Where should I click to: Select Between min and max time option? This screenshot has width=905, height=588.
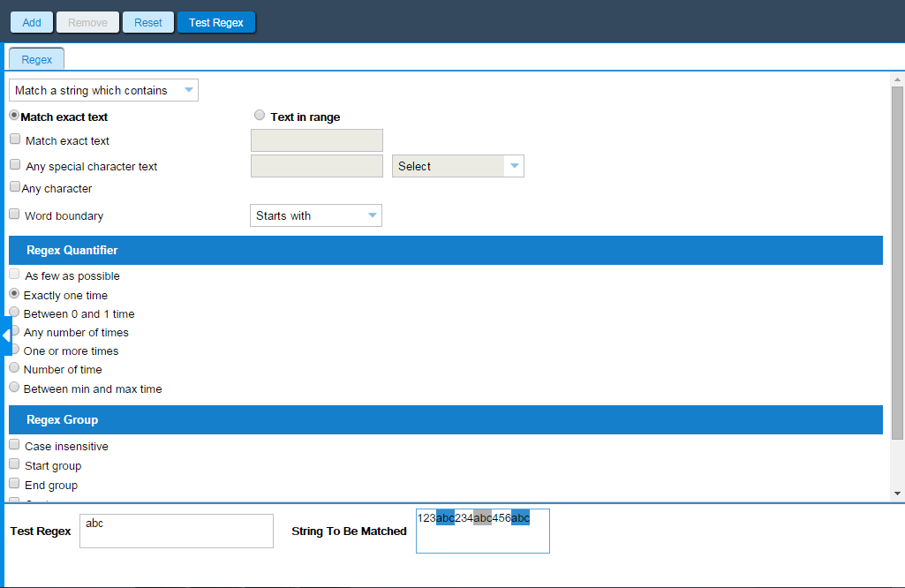14,388
